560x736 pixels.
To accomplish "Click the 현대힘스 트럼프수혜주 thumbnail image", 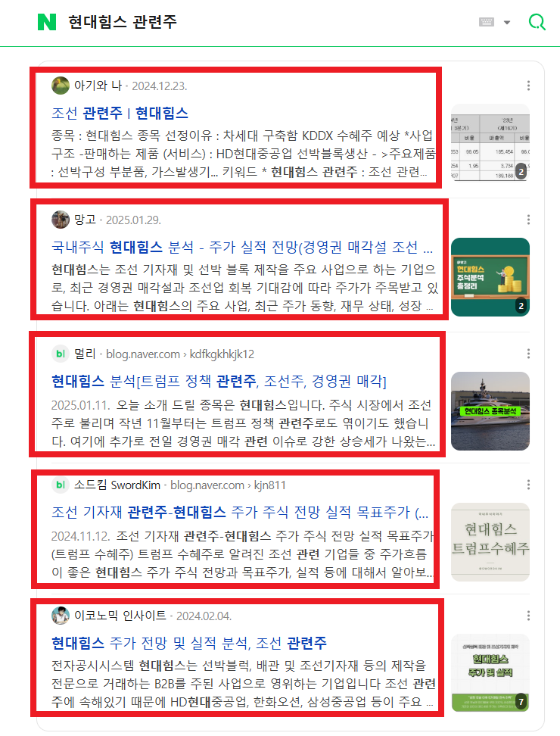I will point(490,542).
